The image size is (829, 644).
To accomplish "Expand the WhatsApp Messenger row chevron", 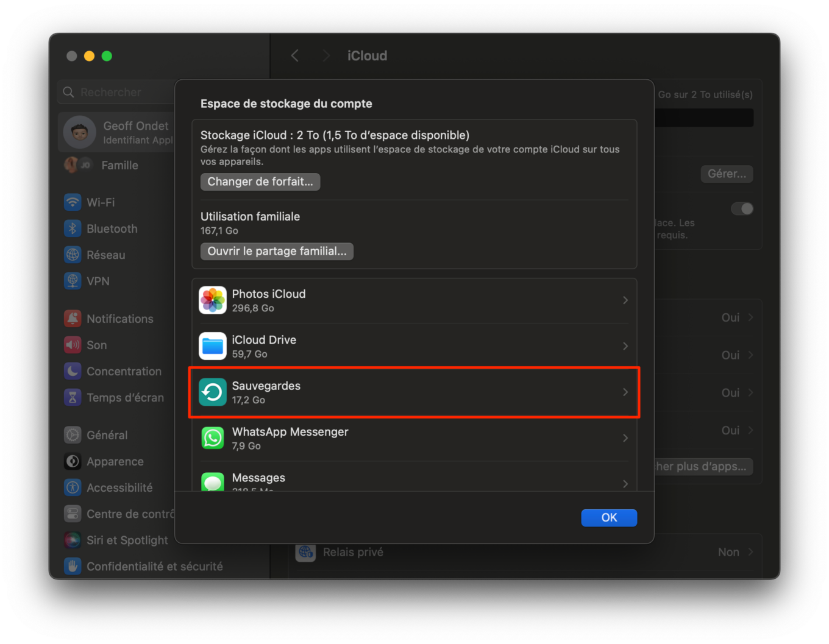I will pyautogui.click(x=625, y=438).
